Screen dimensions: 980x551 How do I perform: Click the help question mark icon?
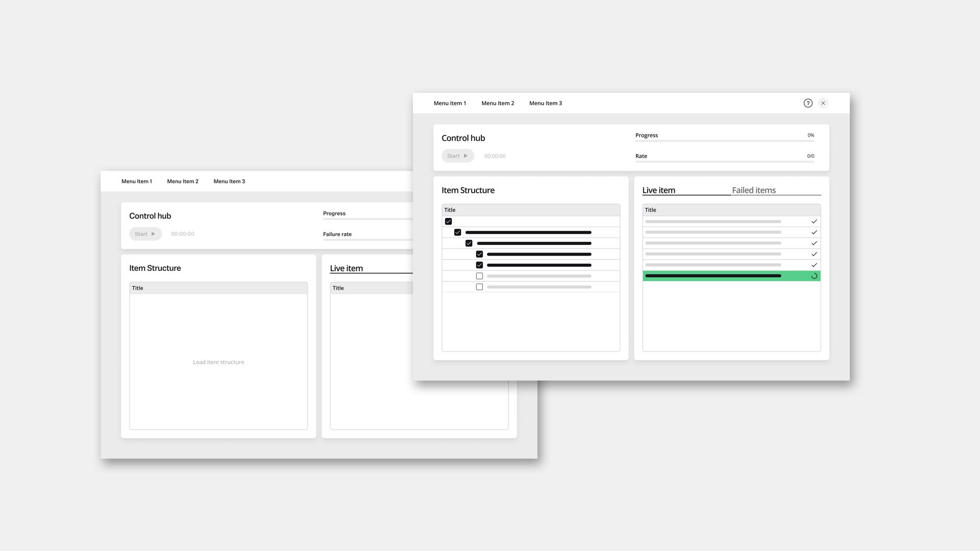[x=808, y=103]
